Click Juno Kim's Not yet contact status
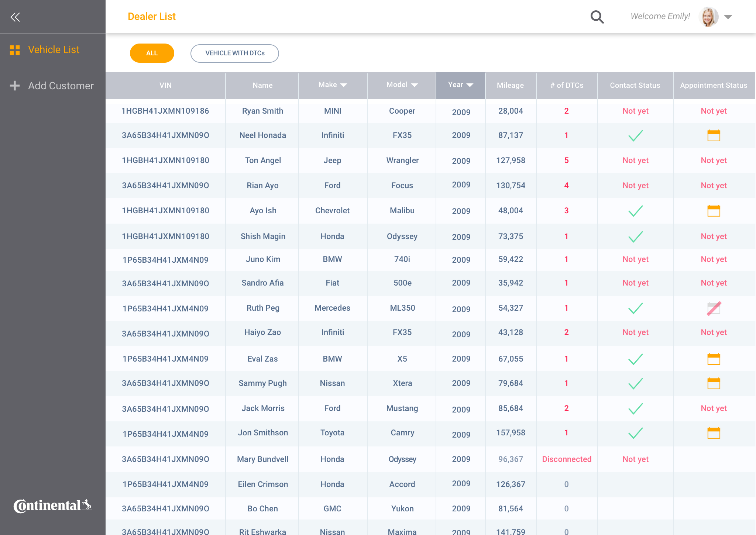 (635, 259)
